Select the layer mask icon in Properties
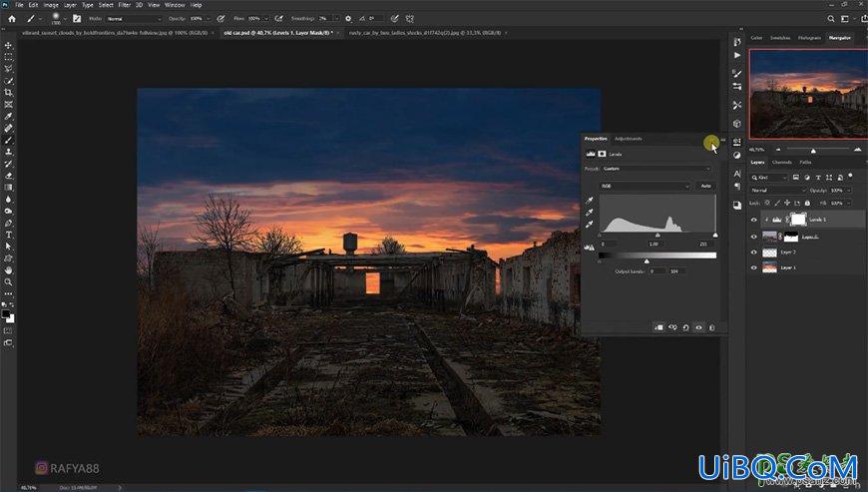Viewport: 868px width, 492px height. [x=602, y=154]
